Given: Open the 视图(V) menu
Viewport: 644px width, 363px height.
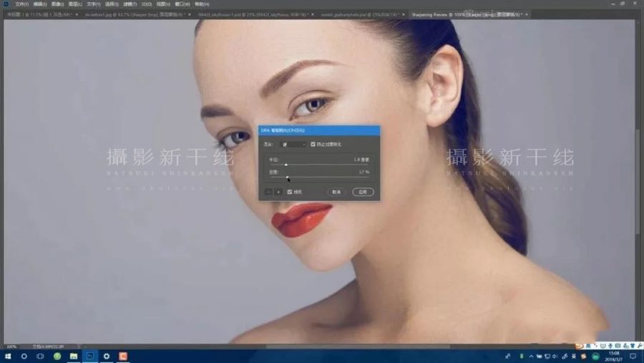Looking at the screenshot, I should [163, 4].
